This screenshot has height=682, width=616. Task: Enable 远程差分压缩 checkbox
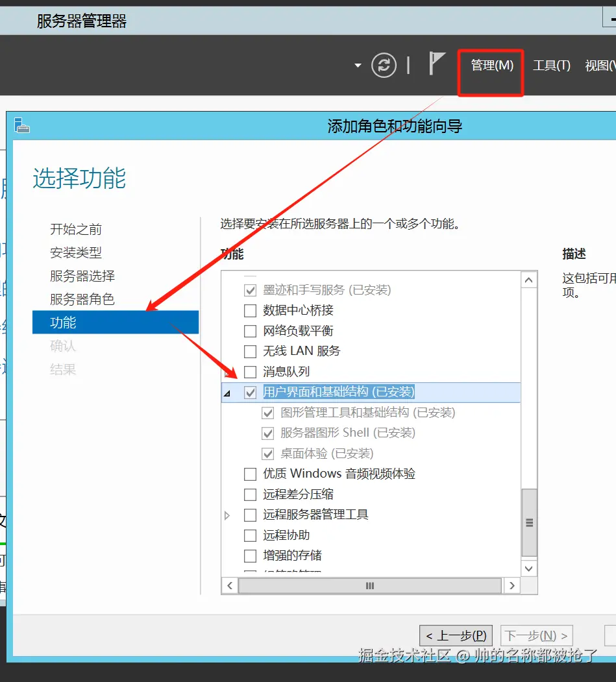(x=250, y=494)
